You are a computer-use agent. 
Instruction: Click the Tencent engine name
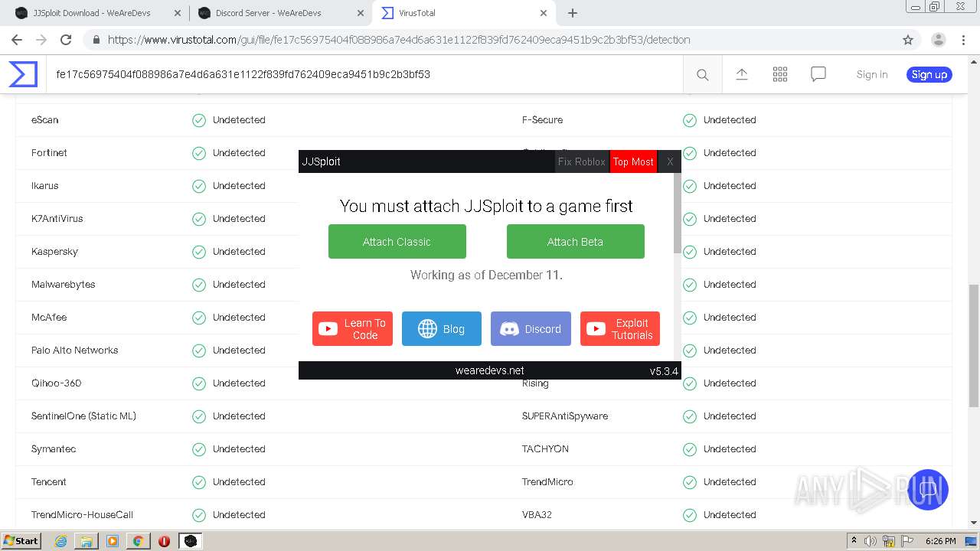(49, 482)
